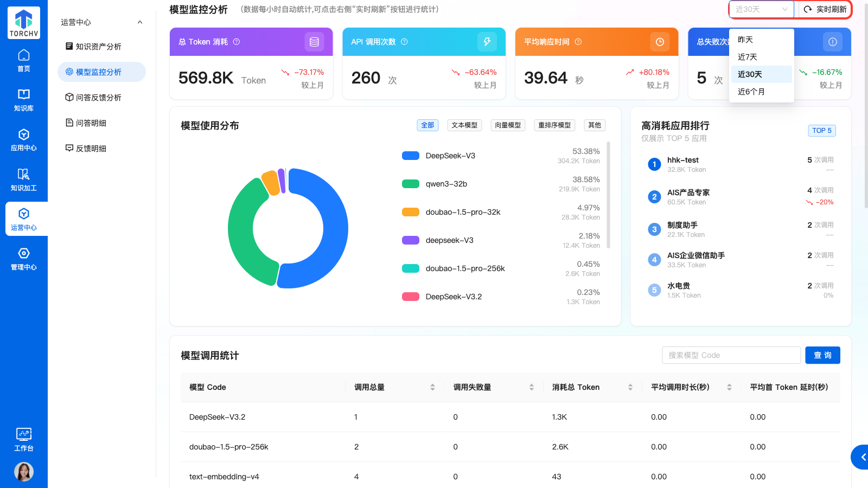Choose 近7天 from the dropdown list
The width and height of the screenshot is (868, 488).
(748, 57)
